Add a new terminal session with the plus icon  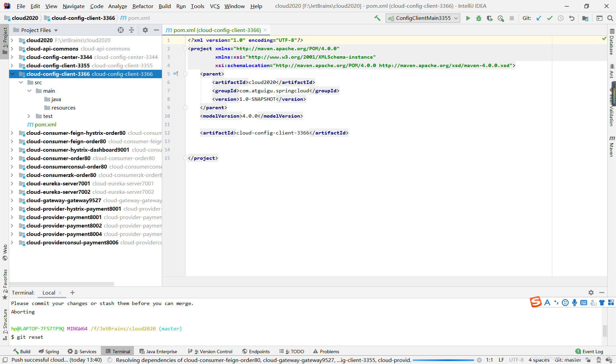pyautogui.click(x=72, y=293)
